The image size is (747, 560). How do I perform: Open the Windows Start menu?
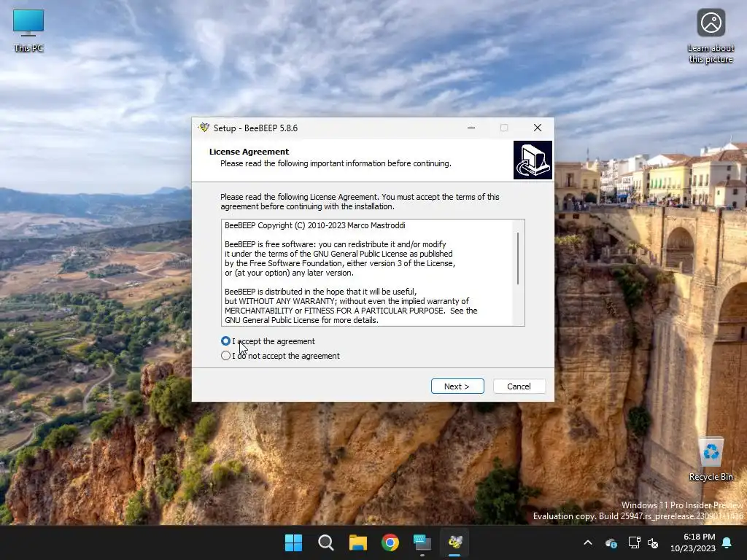[x=293, y=542]
